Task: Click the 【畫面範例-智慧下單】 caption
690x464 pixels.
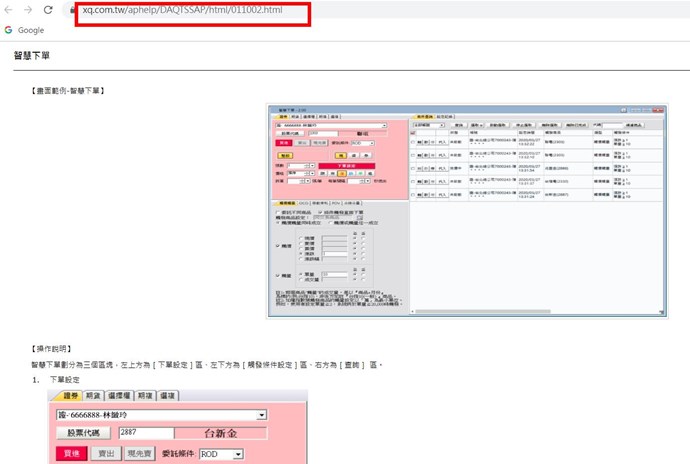Action: tap(67, 91)
